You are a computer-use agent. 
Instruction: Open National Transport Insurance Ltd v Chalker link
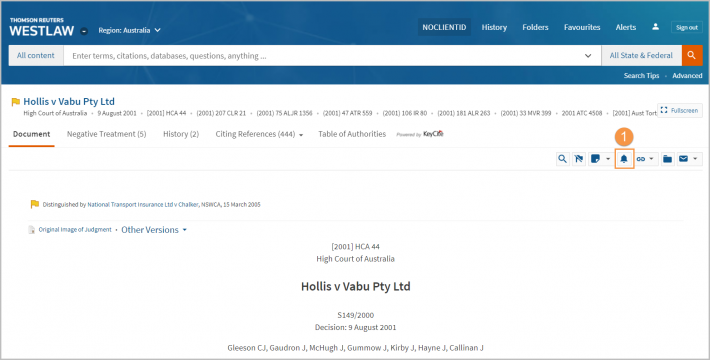pos(143,205)
